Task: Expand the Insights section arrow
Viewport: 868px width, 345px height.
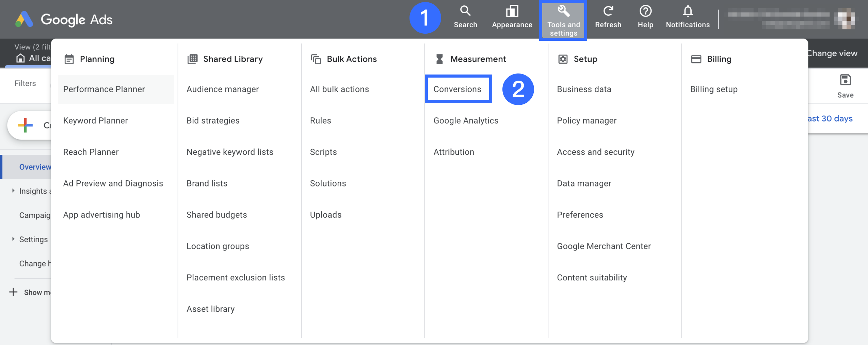Action: (x=13, y=191)
